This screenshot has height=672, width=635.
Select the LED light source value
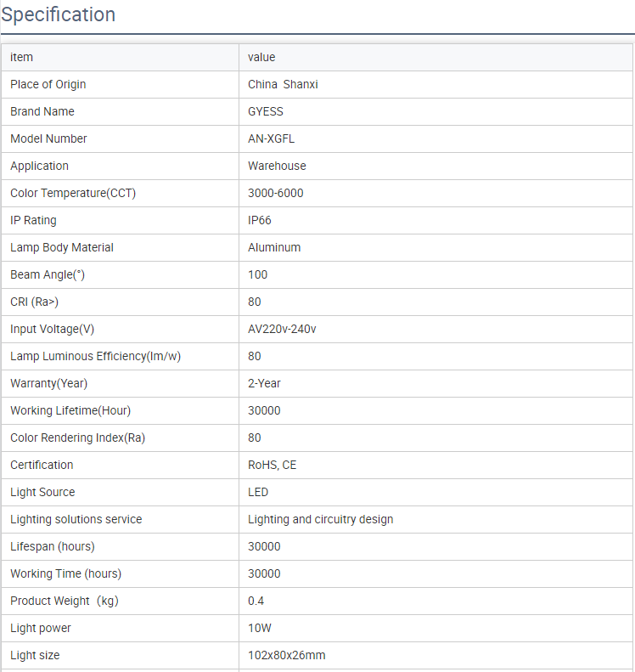pos(258,492)
